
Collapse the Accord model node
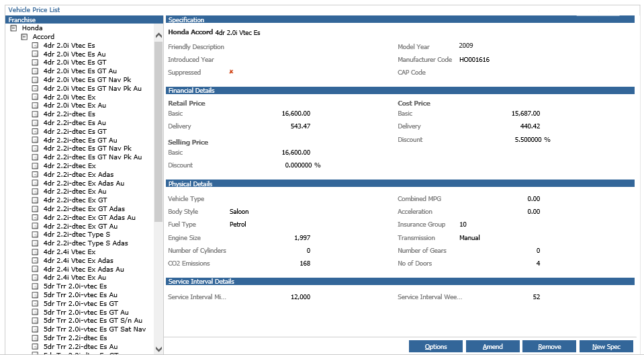coord(24,36)
